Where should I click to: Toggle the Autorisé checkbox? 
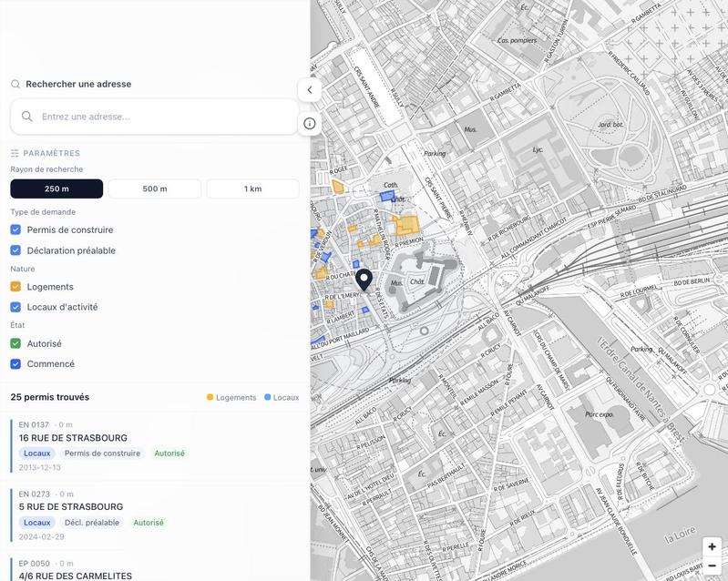(x=15, y=343)
